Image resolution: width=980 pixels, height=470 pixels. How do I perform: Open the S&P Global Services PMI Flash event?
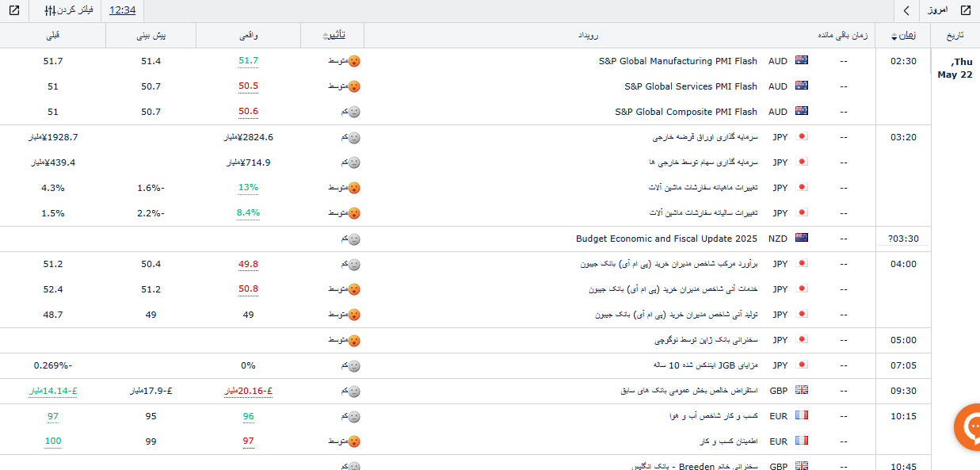691,86
